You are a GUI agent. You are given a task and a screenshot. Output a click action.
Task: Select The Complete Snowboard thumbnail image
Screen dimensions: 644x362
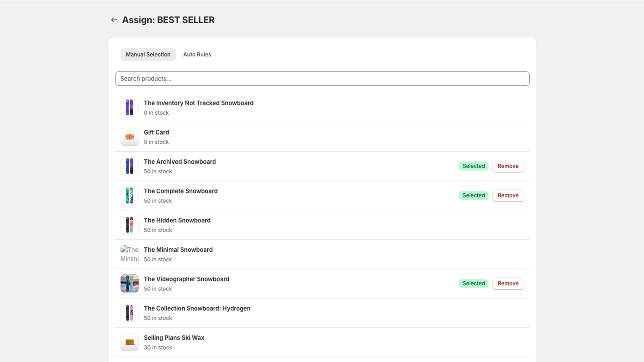click(130, 196)
